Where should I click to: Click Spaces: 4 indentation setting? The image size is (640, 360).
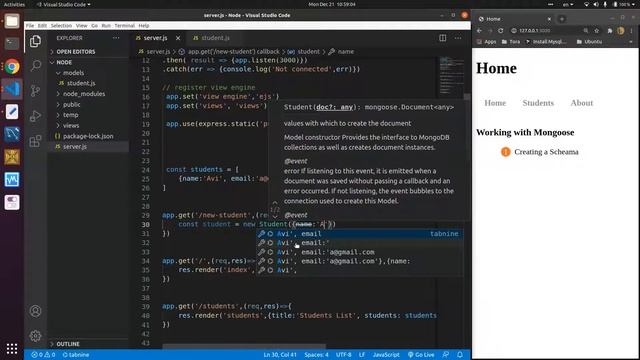[x=316, y=355]
